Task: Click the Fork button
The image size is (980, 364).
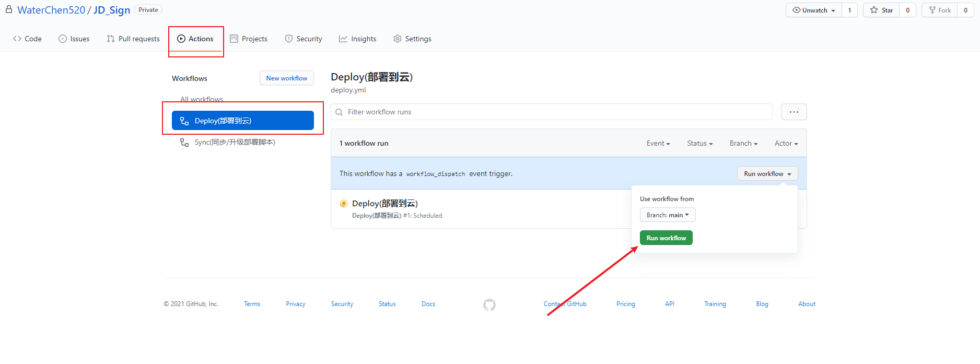Action: pos(939,10)
